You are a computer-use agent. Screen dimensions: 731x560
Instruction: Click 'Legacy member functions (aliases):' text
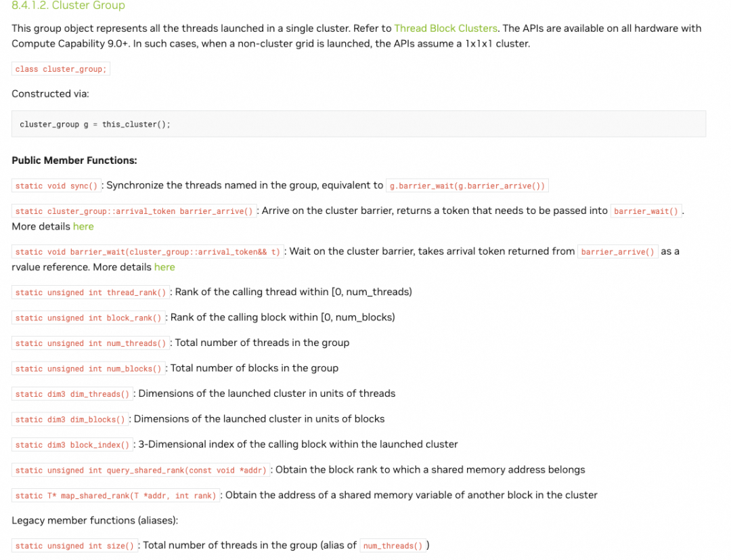95,520
